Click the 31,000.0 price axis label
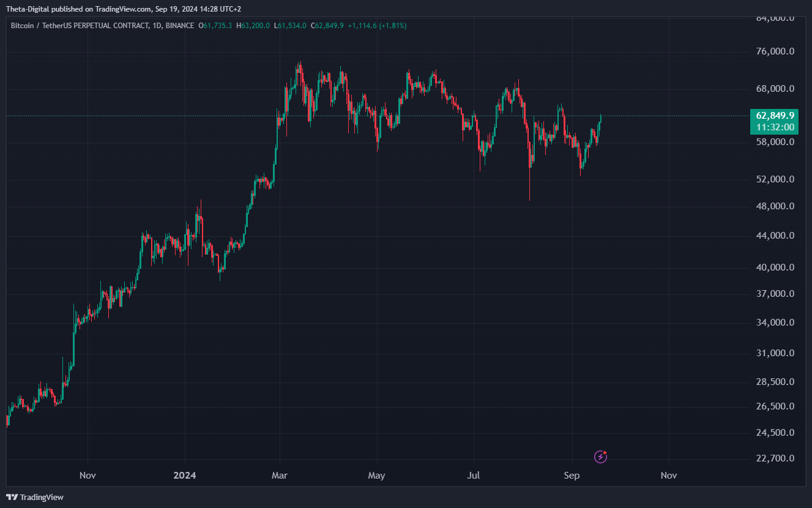 pyautogui.click(x=775, y=353)
